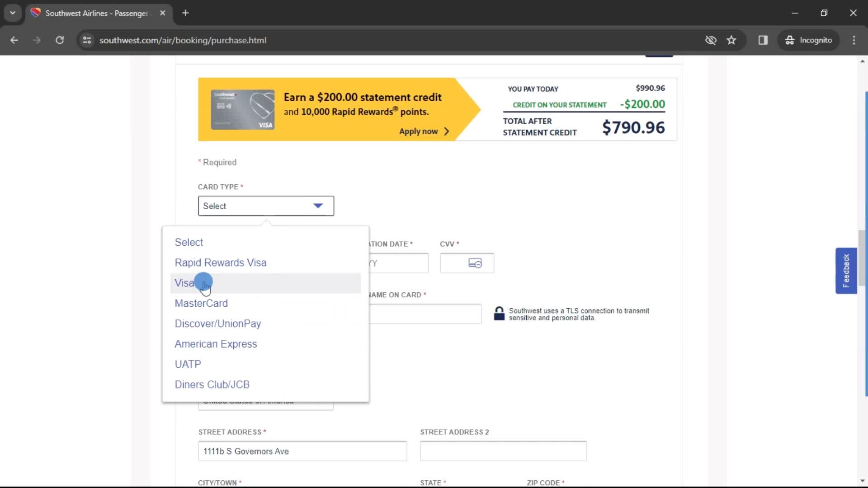Click the browser forward navigation arrow
The image size is (868, 488).
(x=36, y=40)
